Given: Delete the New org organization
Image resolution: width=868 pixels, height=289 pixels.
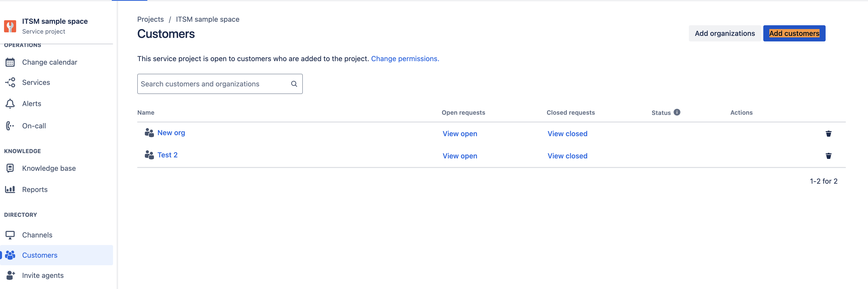Looking at the screenshot, I should (828, 134).
